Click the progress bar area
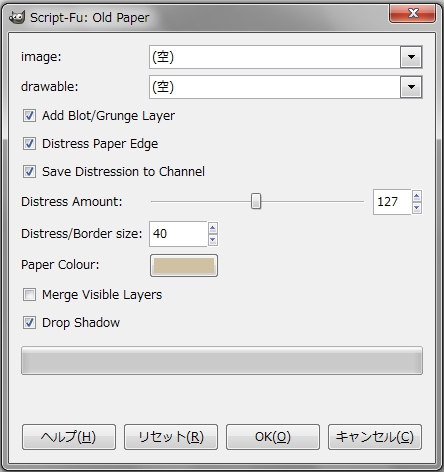The width and height of the screenshot is (444, 472). (222, 361)
